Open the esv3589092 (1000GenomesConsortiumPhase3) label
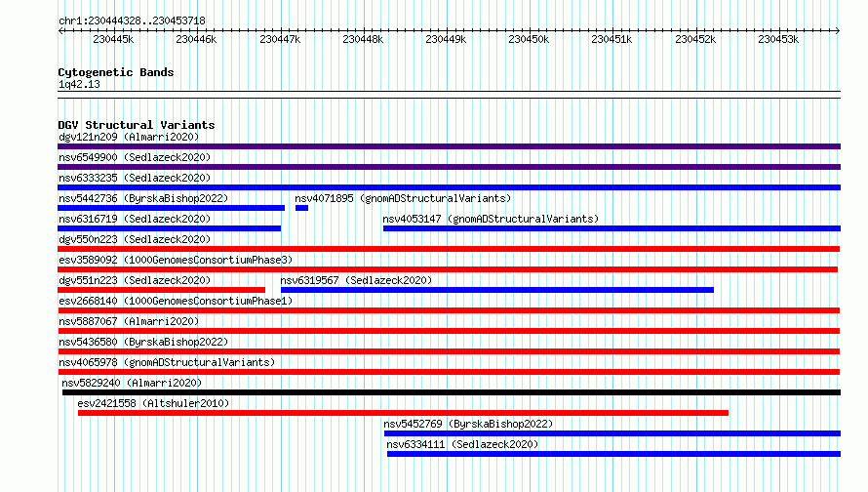Image resolution: width=868 pixels, height=492 pixels. pyautogui.click(x=176, y=260)
